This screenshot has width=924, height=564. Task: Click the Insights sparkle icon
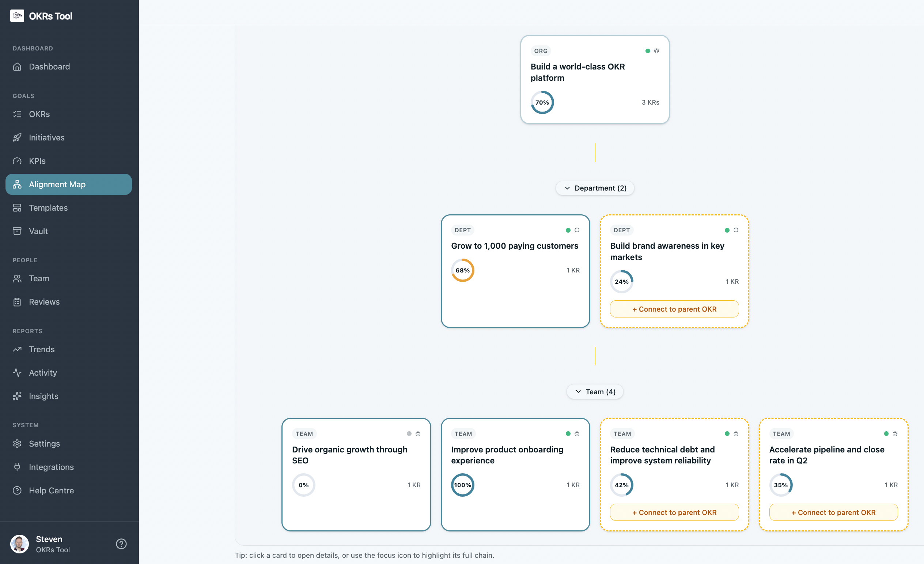pos(17,396)
